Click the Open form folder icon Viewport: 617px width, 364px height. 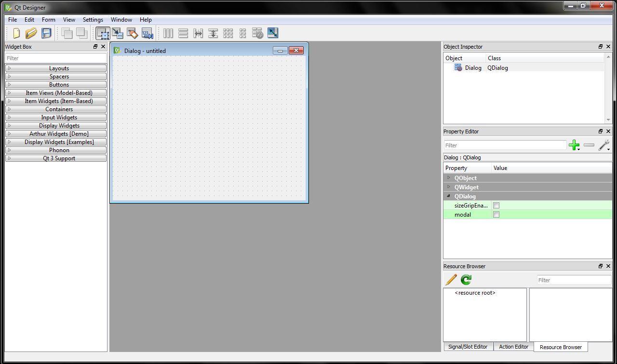tap(31, 33)
